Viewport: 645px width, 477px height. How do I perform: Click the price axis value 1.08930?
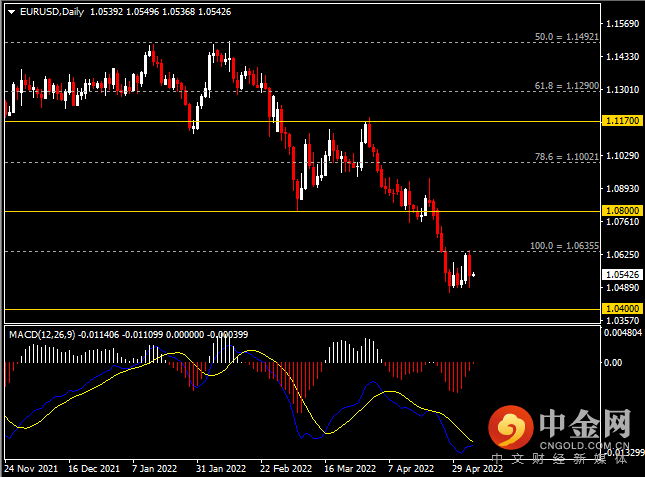pyautogui.click(x=622, y=189)
